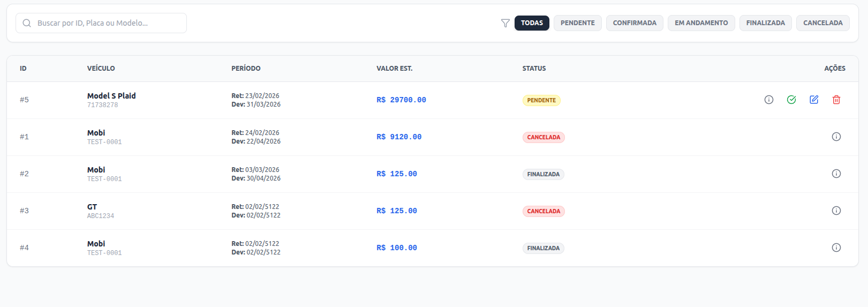
Task: Click FINALIZADA badge in row #4
Action: 544,248
